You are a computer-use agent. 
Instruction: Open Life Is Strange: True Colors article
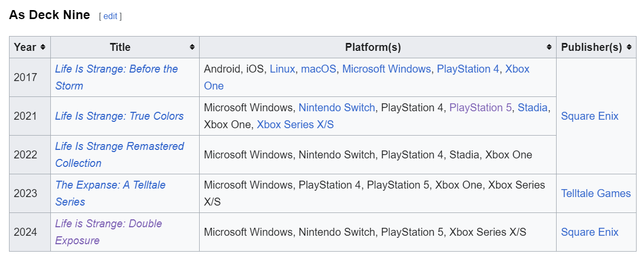click(x=119, y=116)
